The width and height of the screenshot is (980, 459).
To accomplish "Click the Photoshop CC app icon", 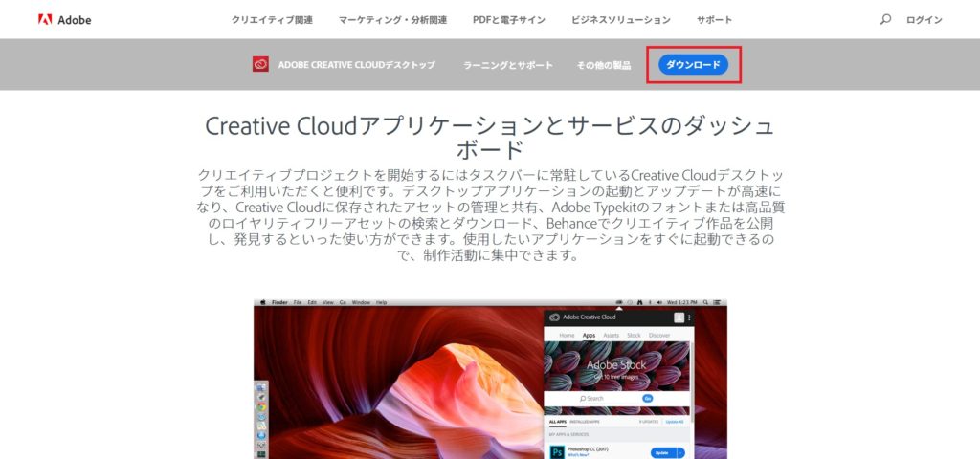I will 556,451.
